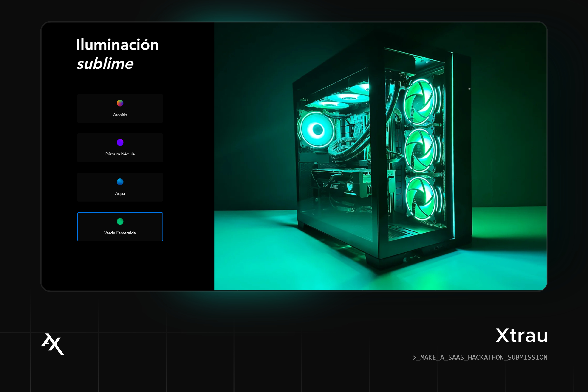Click the italic 'sublime' heading word

[105, 64]
